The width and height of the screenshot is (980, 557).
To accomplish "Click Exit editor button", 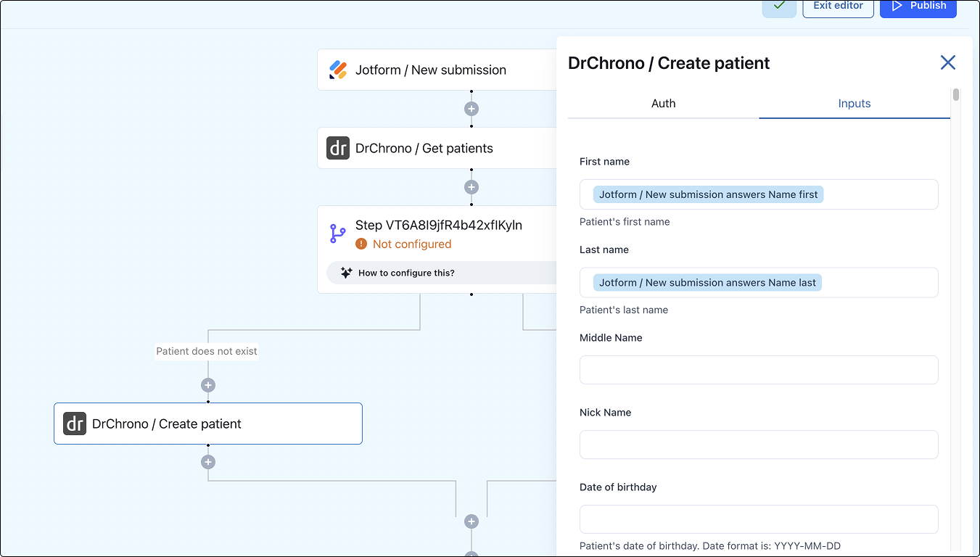I will point(838,7).
